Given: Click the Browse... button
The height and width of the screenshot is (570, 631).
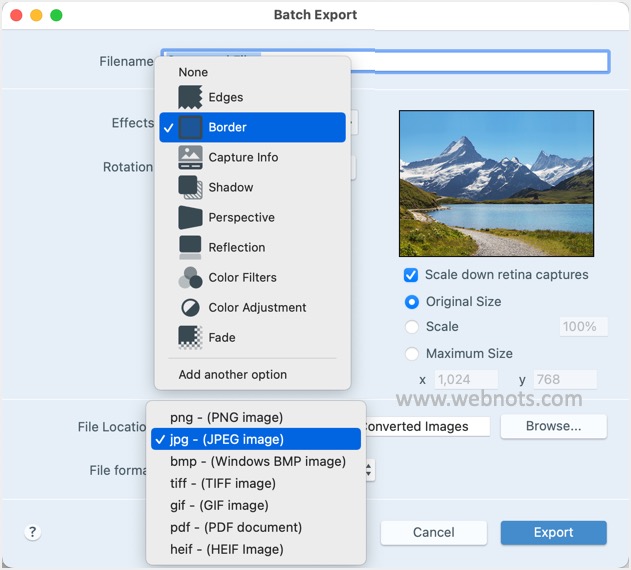Looking at the screenshot, I should (553, 426).
